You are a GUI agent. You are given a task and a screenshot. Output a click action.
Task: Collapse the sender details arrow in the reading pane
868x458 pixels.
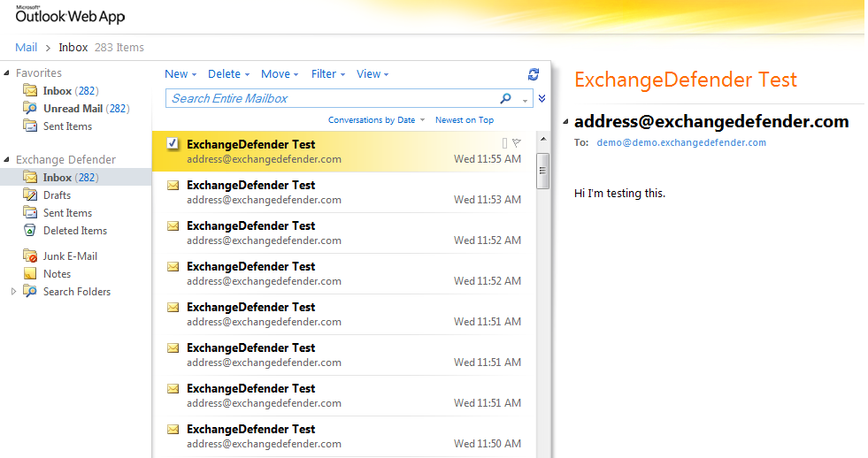pos(565,122)
